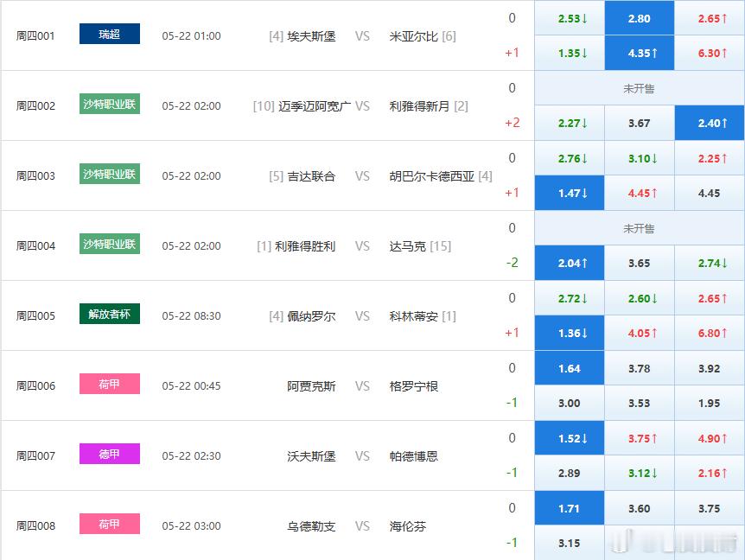Click kickoff time 05-22 08:30
This screenshot has height=560, width=745.
coord(192,315)
